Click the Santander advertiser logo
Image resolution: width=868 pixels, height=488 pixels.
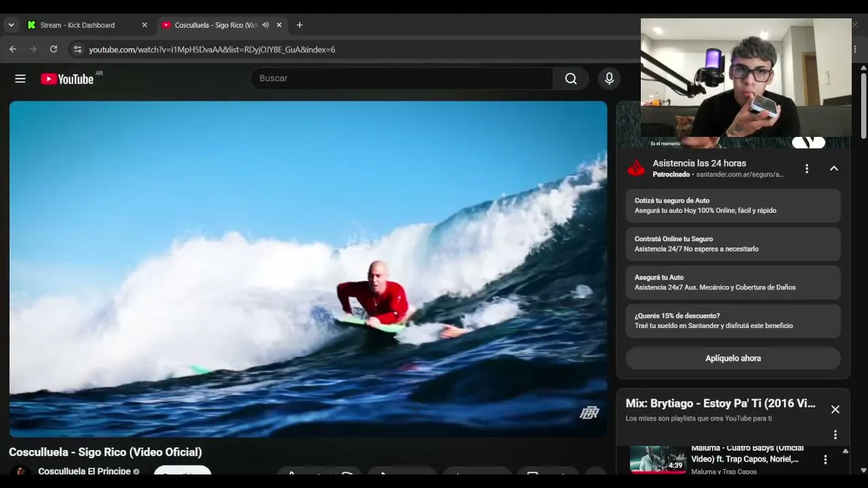(x=636, y=168)
